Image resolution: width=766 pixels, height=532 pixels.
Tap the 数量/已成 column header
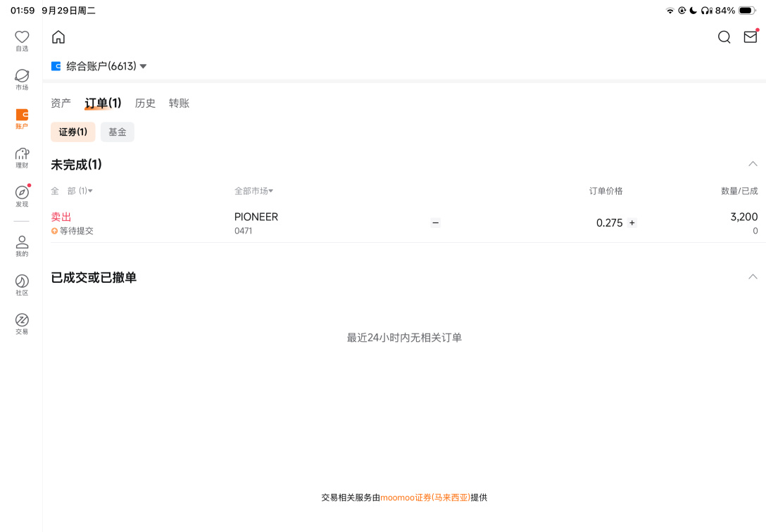740,191
